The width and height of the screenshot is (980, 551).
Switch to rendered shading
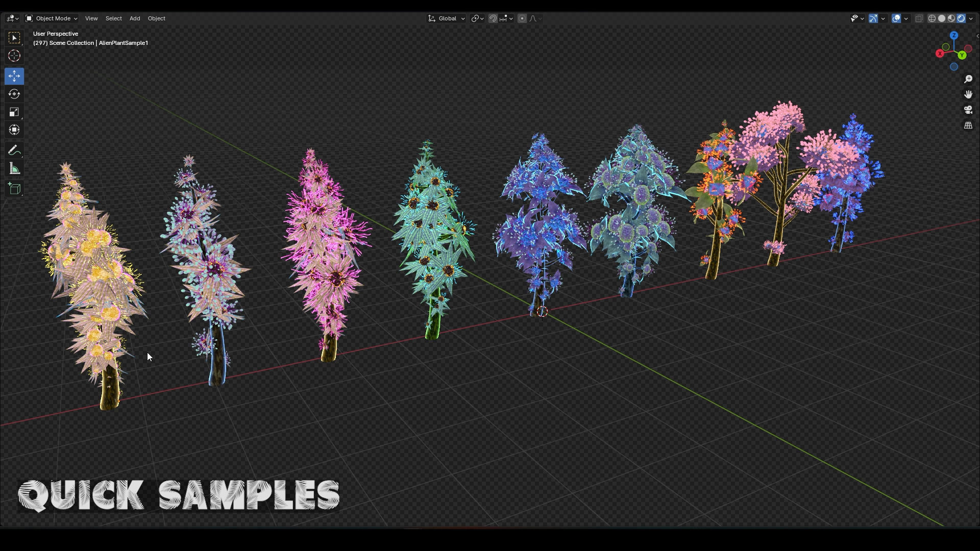click(x=961, y=18)
